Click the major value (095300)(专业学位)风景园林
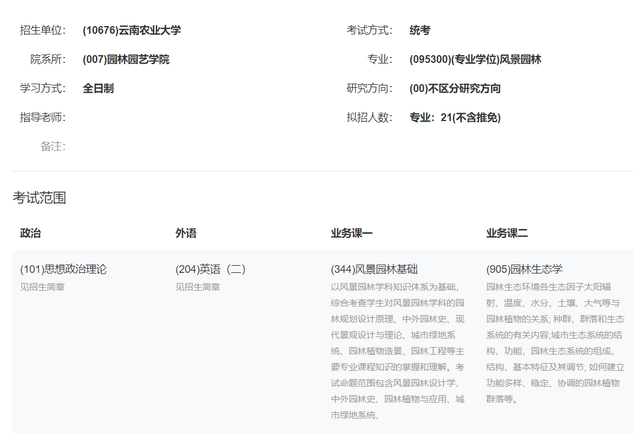The width and height of the screenshot is (640, 439). click(x=475, y=59)
